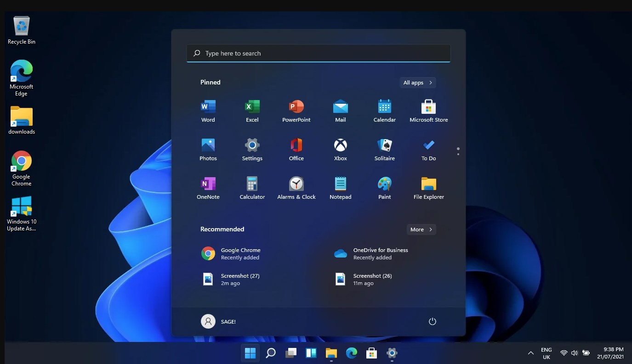Image resolution: width=632 pixels, height=364 pixels.
Task: Select Windows 10 Update Assistant shortcut
Action: (x=22, y=213)
